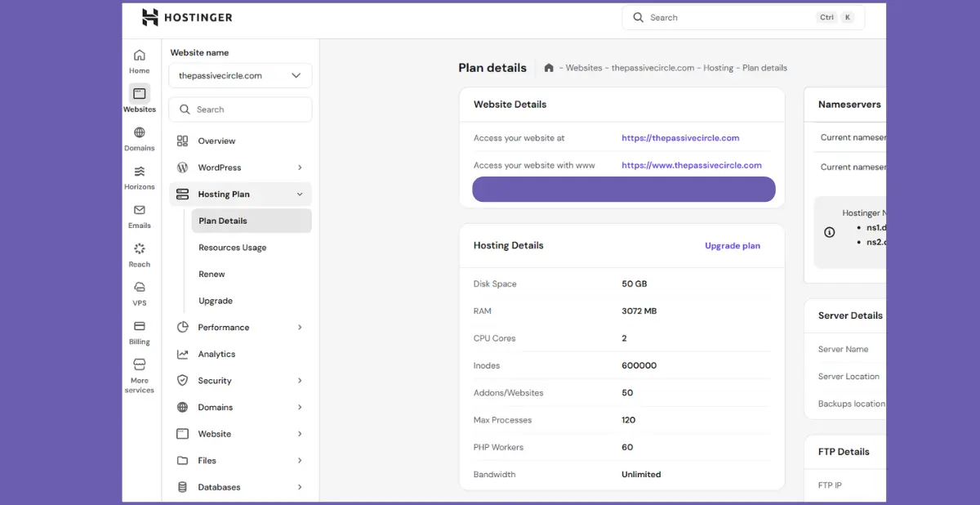Click the info icon beside Hostinger nameservers
Screen dimensions: 980x505
(x=827, y=233)
